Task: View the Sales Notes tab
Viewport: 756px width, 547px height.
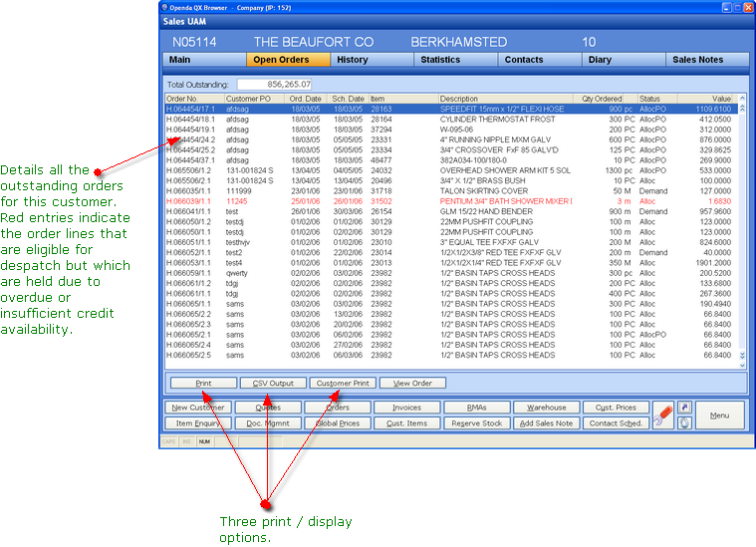Action: [x=707, y=60]
